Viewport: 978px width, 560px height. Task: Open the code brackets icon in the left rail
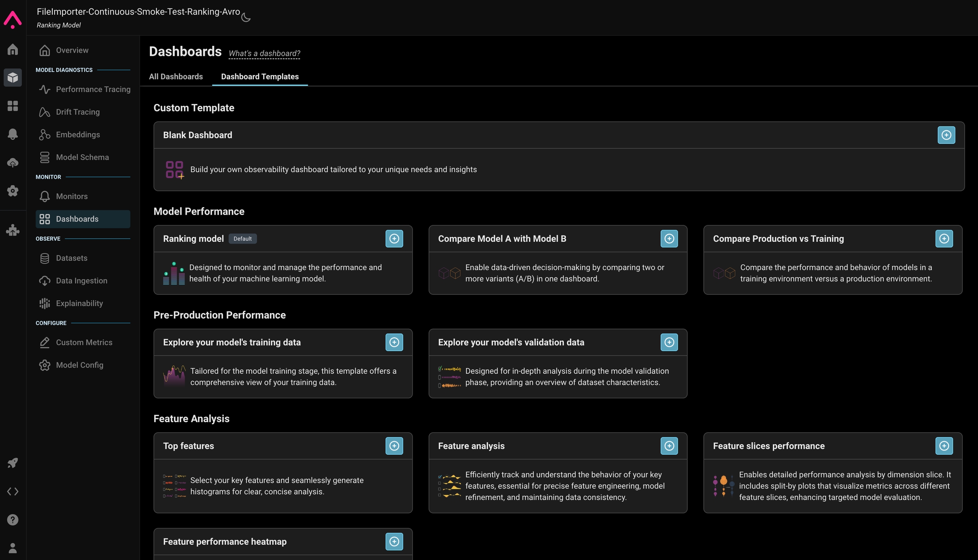[13, 491]
